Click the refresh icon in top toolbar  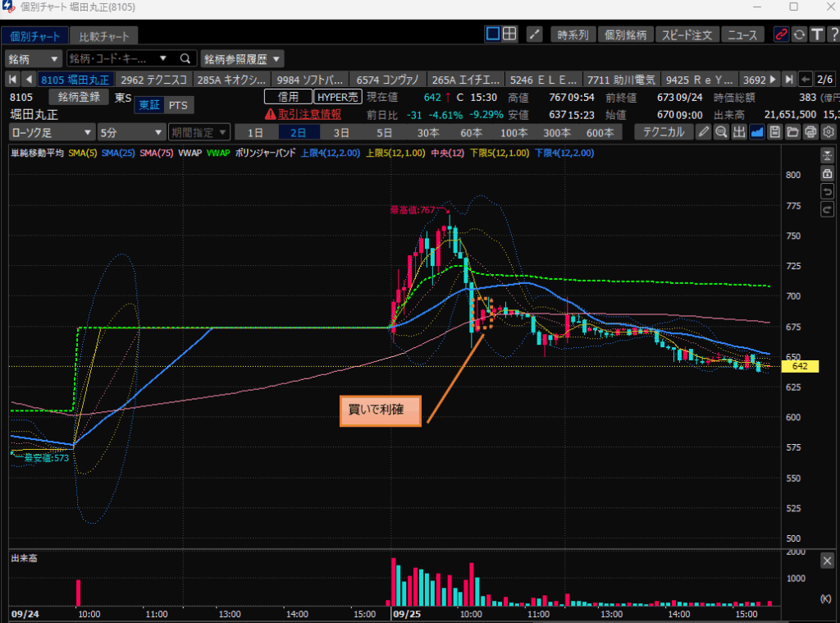tap(798, 34)
